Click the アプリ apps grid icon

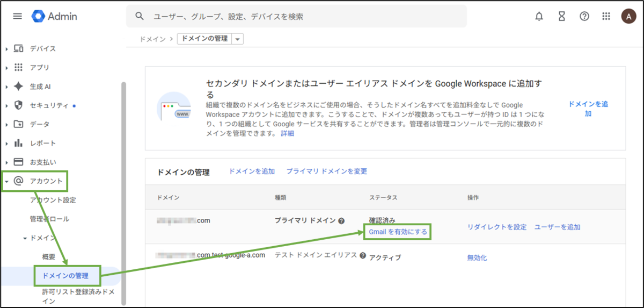tap(18, 67)
